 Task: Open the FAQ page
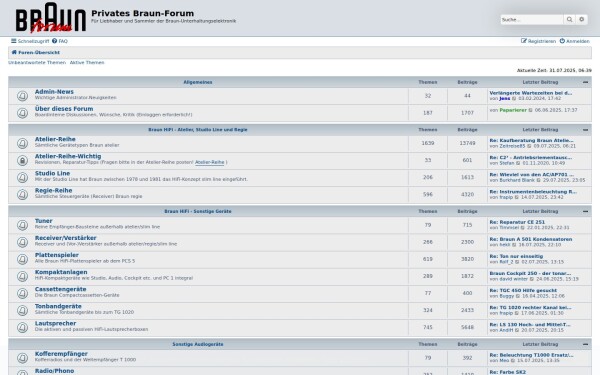[x=60, y=41]
